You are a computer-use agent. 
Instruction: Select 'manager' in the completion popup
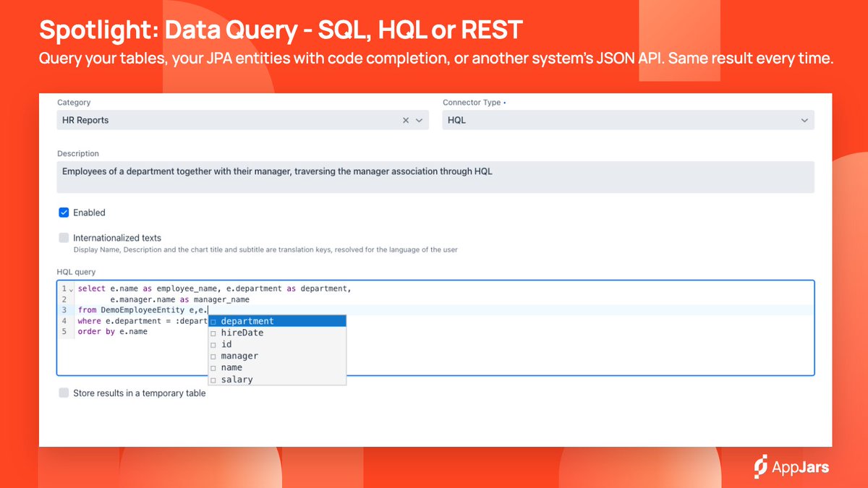tap(277, 356)
